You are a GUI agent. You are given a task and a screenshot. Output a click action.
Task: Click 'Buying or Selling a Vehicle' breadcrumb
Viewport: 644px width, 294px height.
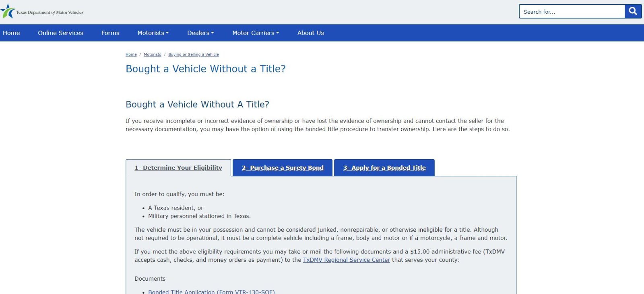click(x=194, y=55)
